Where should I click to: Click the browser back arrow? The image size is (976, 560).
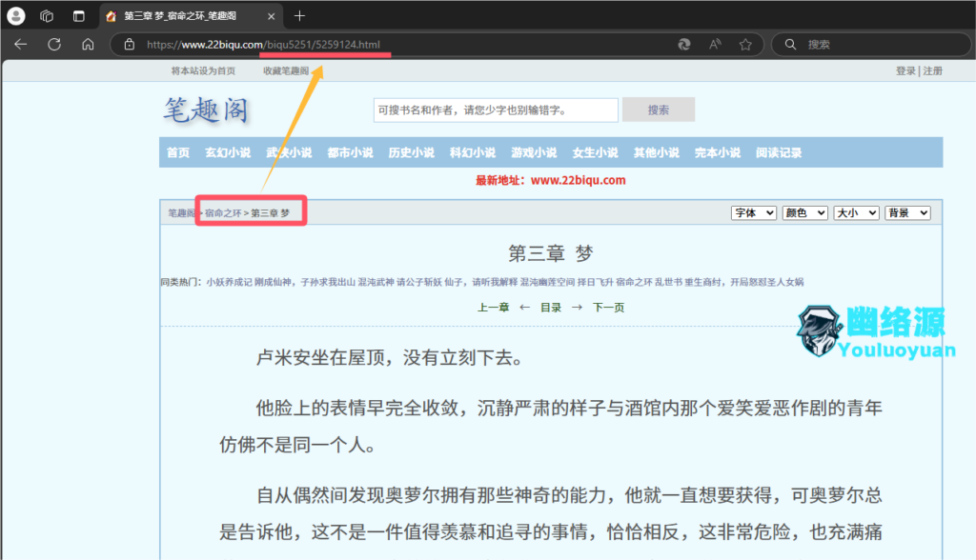20,44
